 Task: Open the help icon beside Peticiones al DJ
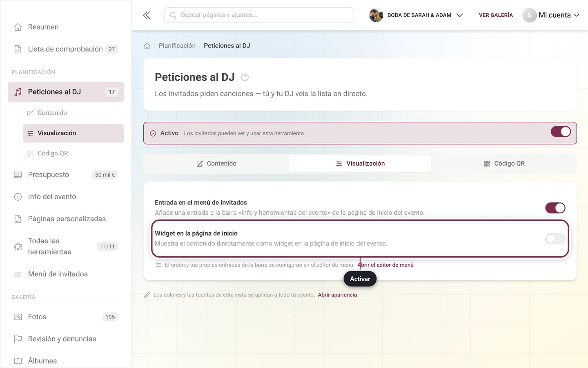click(245, 77)
